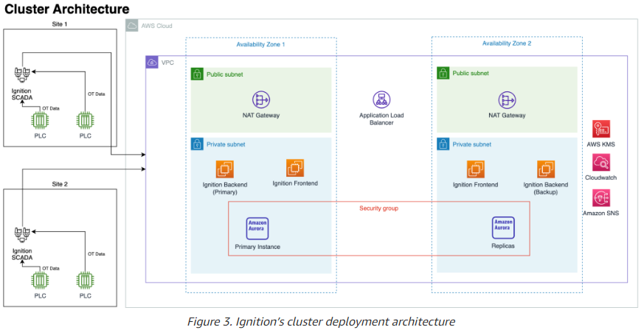
Task: Click the Public subnet lock icon in Zone 1
Action: (197, 74)
